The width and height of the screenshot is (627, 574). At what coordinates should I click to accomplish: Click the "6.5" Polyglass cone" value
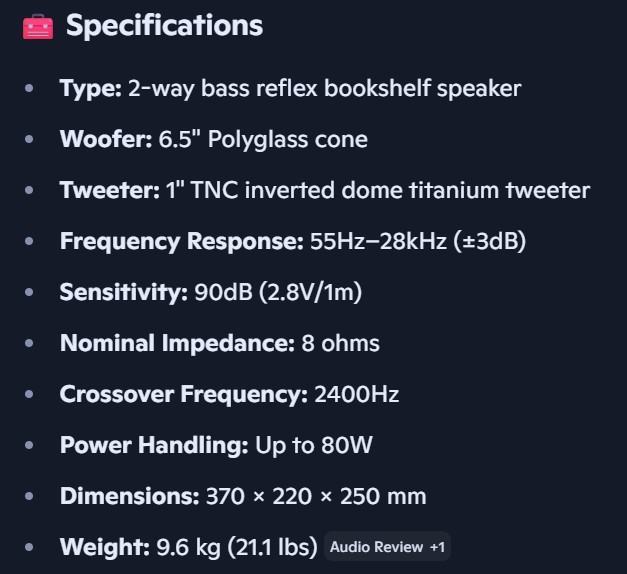coord(263,139)
